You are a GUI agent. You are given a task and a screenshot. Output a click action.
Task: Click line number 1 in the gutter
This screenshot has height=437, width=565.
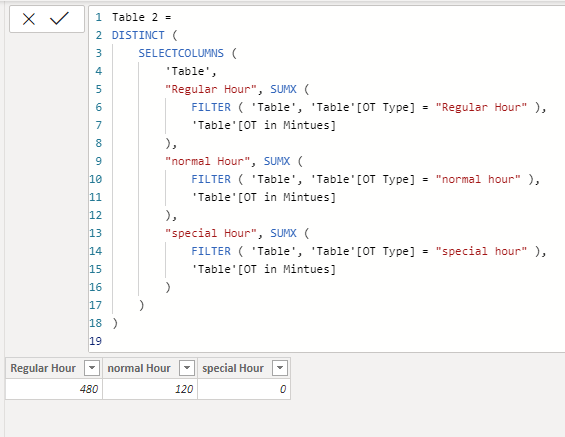(98, 17)
